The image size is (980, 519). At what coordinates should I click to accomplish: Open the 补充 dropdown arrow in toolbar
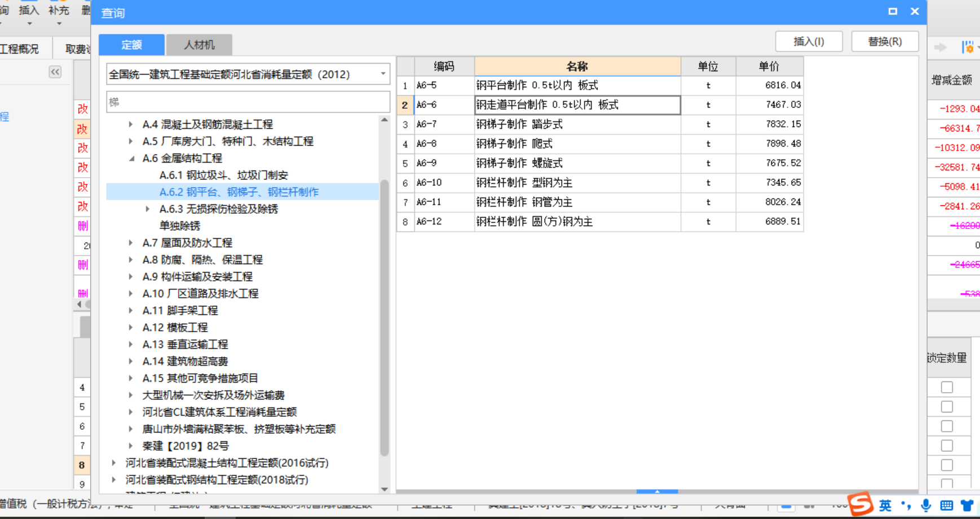pos(59,24)
